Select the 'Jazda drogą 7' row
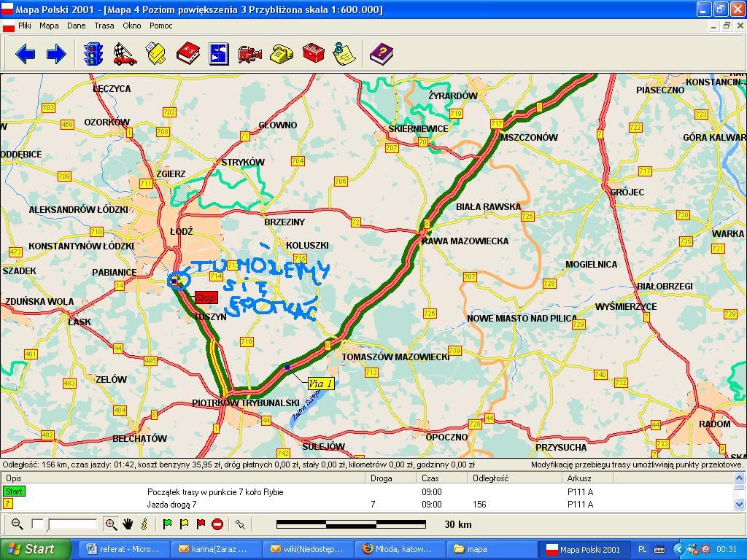The image size is (747, 560). pyautogui.click(x=367, y=505)
